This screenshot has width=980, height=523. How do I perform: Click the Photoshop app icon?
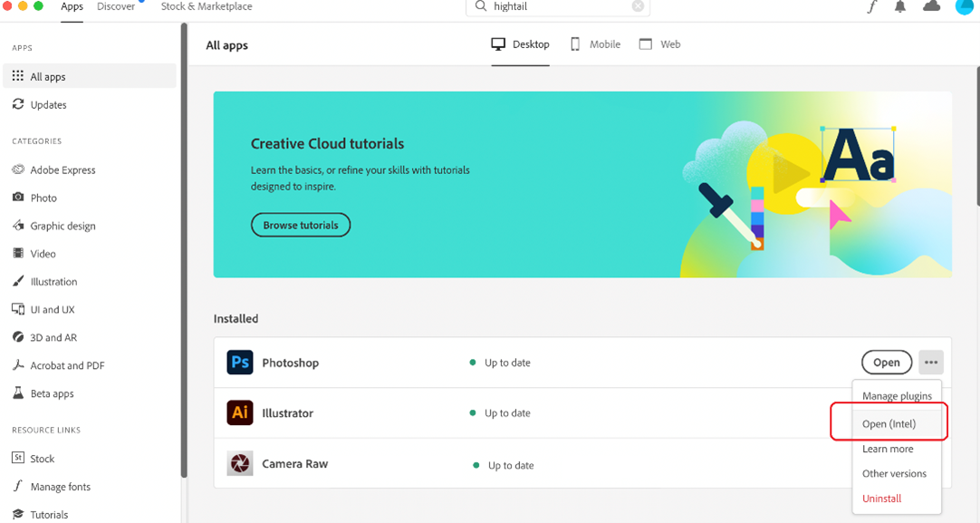pos(240,363)
